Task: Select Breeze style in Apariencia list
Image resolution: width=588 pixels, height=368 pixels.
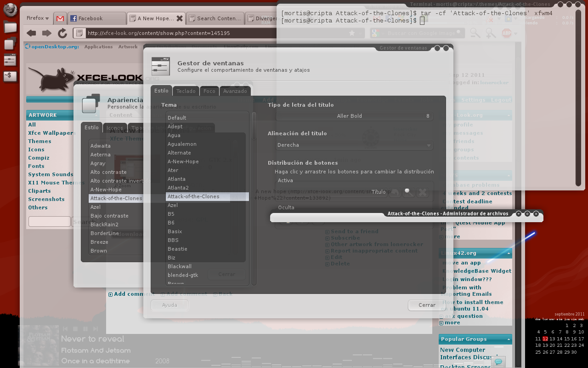Action: 116,242
